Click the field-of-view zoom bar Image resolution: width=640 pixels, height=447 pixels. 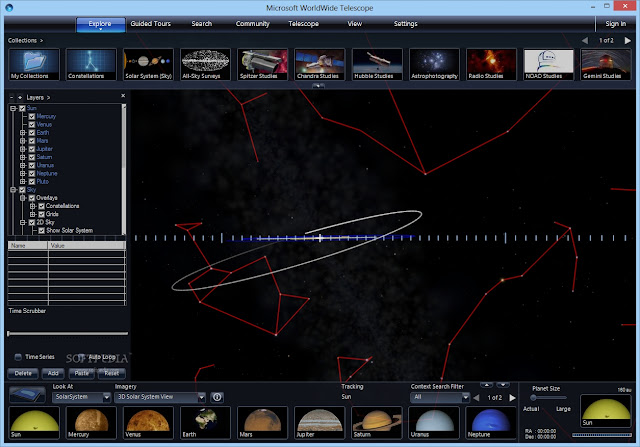coord(602,435)
